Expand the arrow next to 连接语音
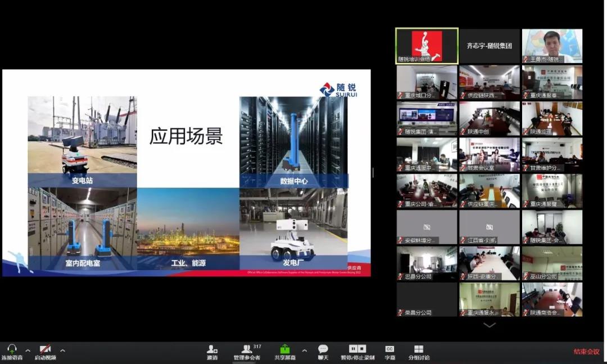 click(x=28, y=351)
